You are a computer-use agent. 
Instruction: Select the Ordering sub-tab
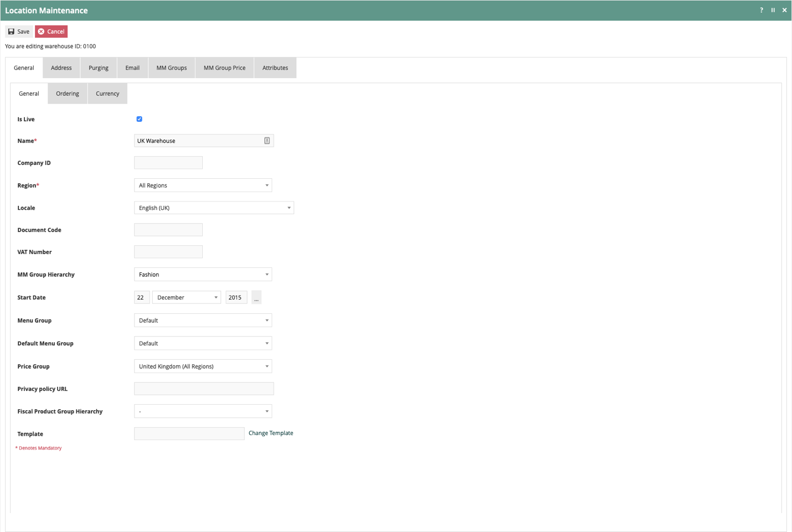[x=68, y=94]
